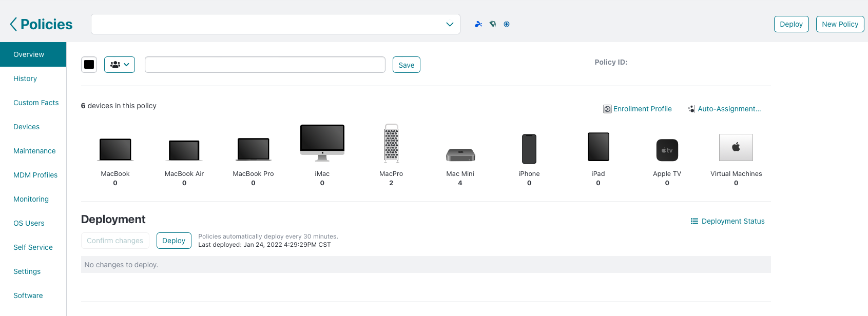Open OS Users in the sidebar
Image resolution: width=868 pixels, height=316 pixels.
pyautogui.click(x=29, y=223)
